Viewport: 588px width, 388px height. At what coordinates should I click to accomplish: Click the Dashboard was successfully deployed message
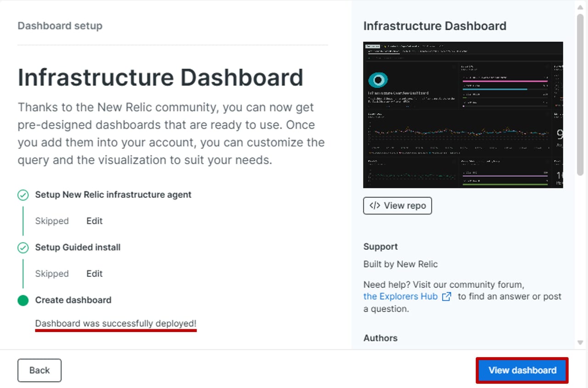[x=116, y=323]
